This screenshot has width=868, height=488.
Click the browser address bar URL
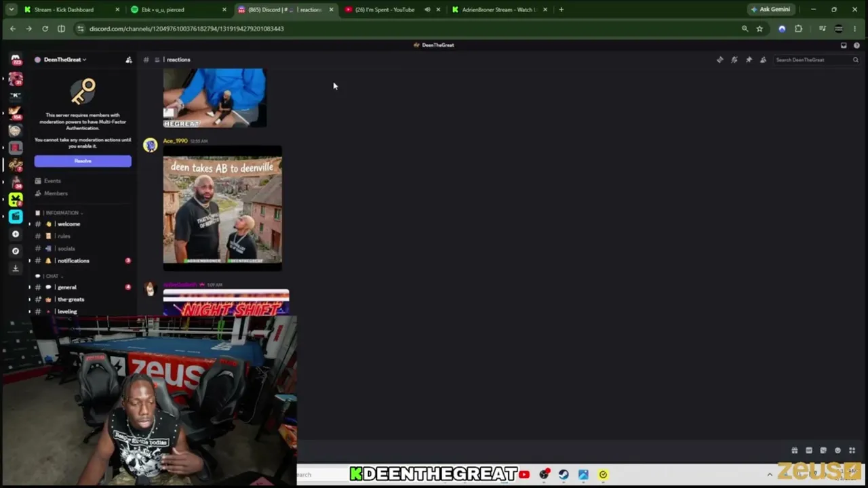click(186, 28)
